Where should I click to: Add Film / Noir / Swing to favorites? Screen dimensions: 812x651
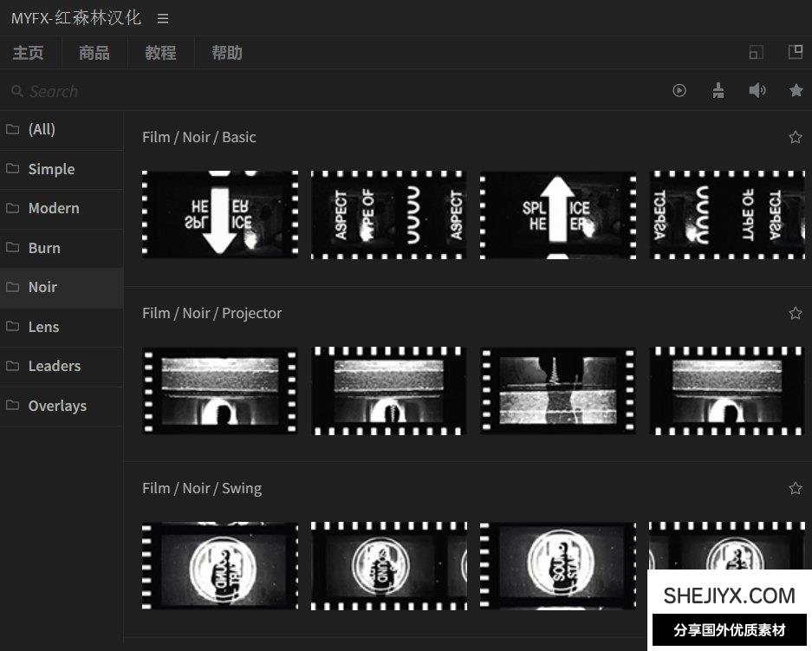pyautogui.click(x=795, y=488)
